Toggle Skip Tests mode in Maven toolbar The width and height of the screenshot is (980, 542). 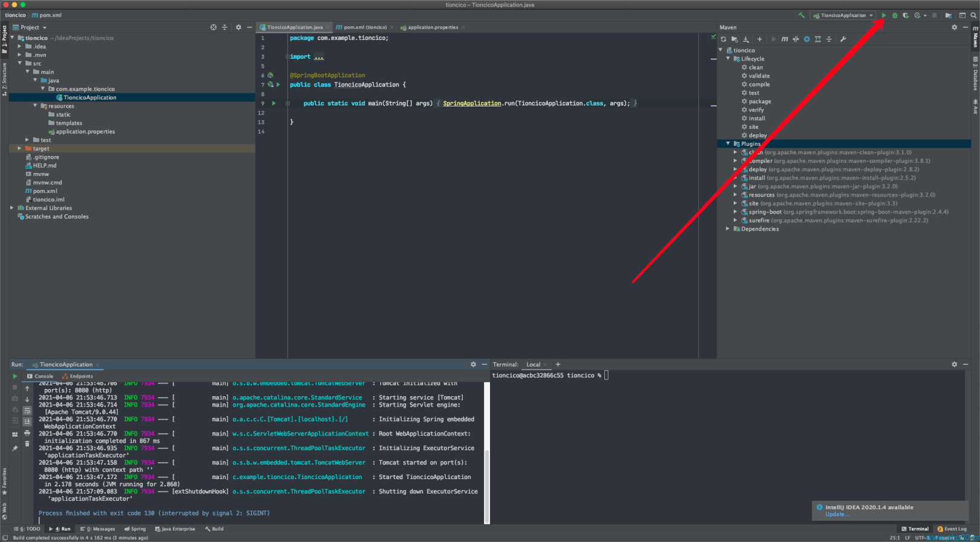806,39
